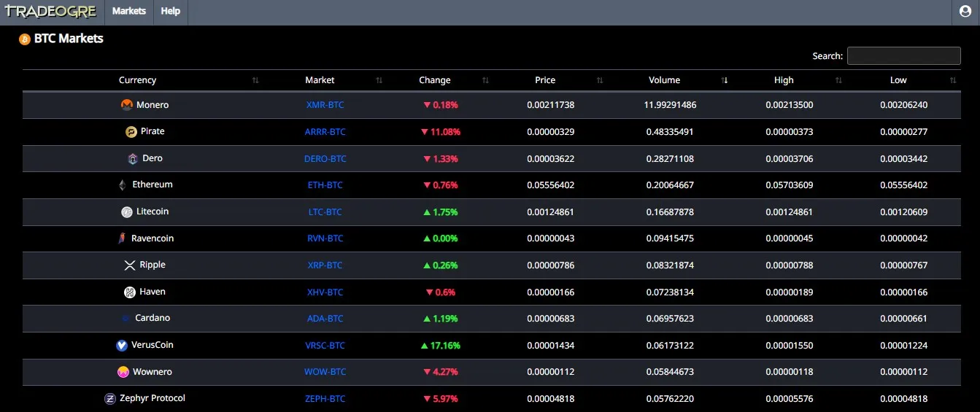Click the Haven coin icon
This screenshot has height=412, width=980.
(130, 292)
